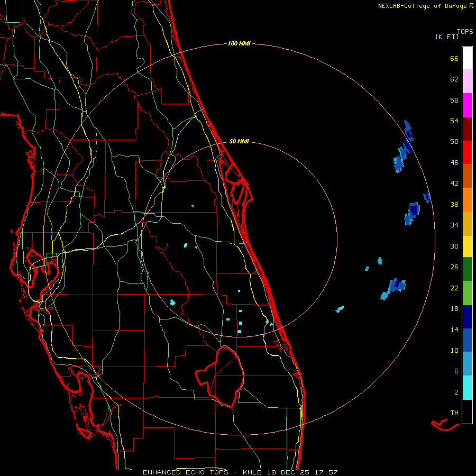Click the 54 legend value
This screenshot has width=476, height=476.
pos(454,121)
